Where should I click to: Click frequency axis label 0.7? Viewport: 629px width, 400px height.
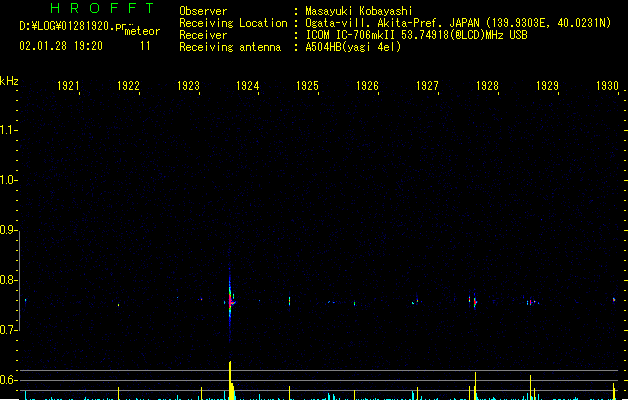(8, 330)
